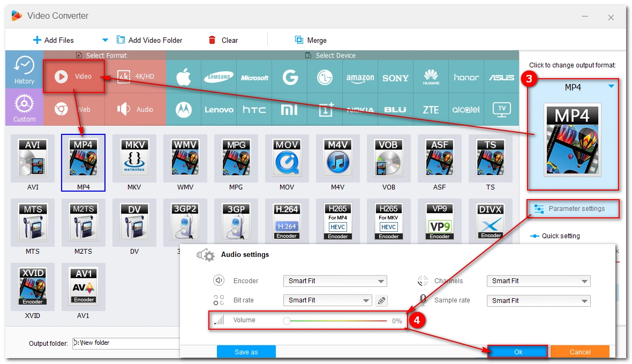Choose the TV device category

point(501,109)
